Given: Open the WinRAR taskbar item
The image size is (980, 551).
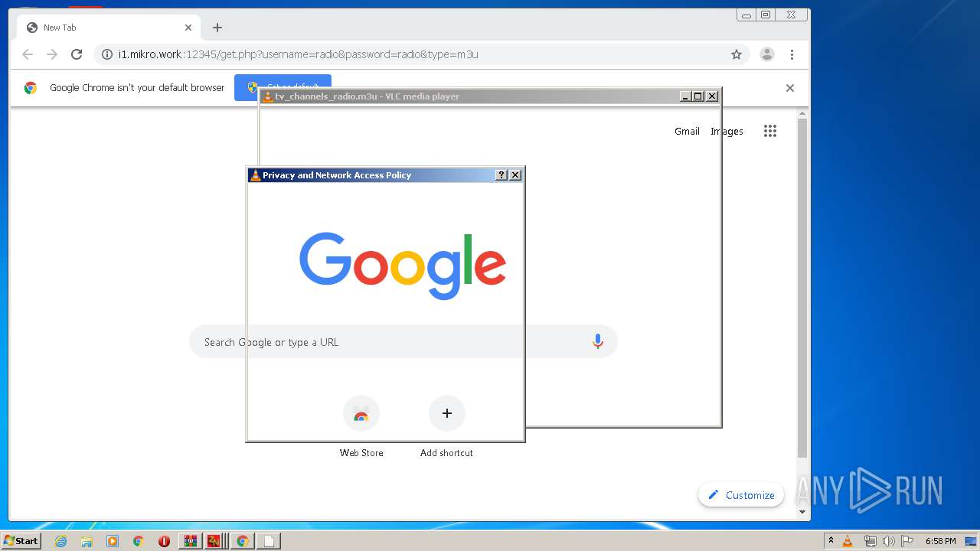Looking at the screenshot, I should 191,541.
